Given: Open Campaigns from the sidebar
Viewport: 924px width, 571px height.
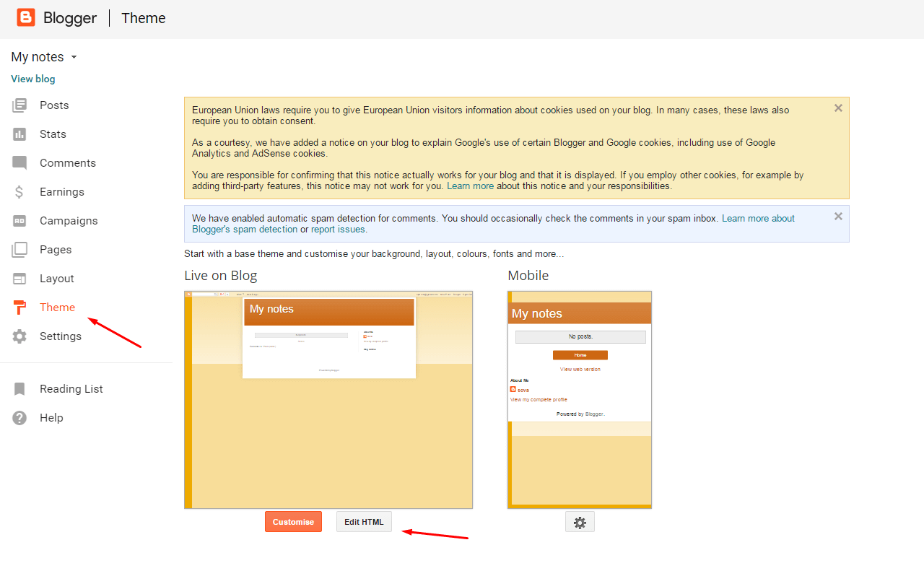Looking at the screenshot, I should pyautogui.click(x=69, y=221).
